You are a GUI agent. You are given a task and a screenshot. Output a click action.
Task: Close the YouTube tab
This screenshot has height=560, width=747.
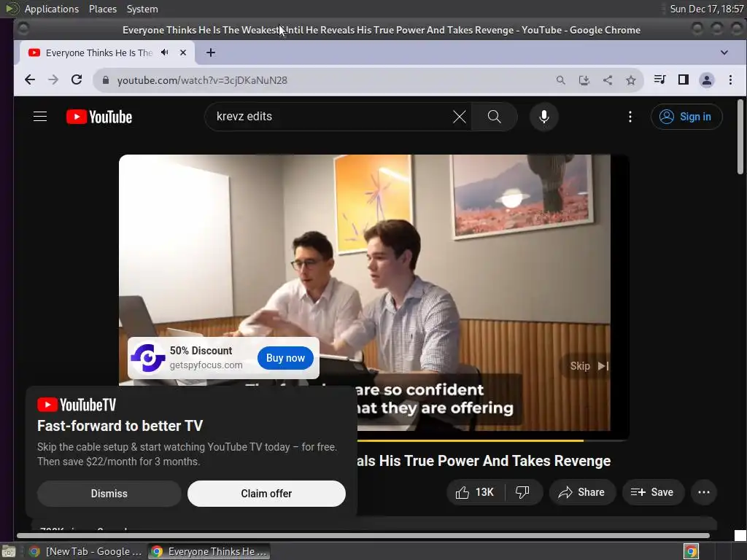[x=183, y=52]
